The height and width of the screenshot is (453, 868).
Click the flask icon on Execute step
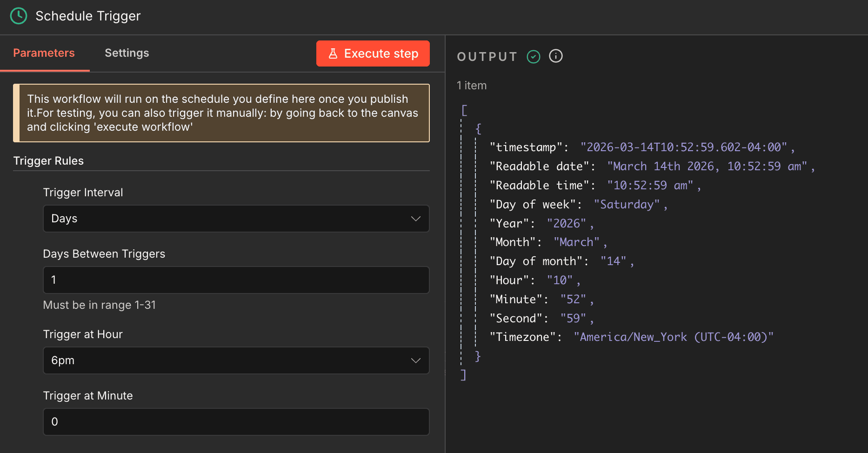[333, 53]
